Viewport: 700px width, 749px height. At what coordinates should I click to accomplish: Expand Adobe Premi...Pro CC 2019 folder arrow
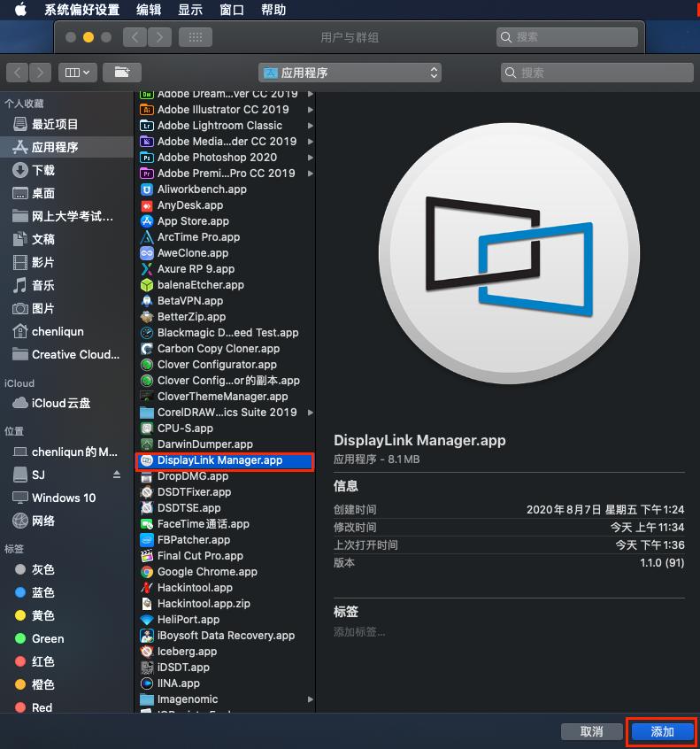click(311, 174)
